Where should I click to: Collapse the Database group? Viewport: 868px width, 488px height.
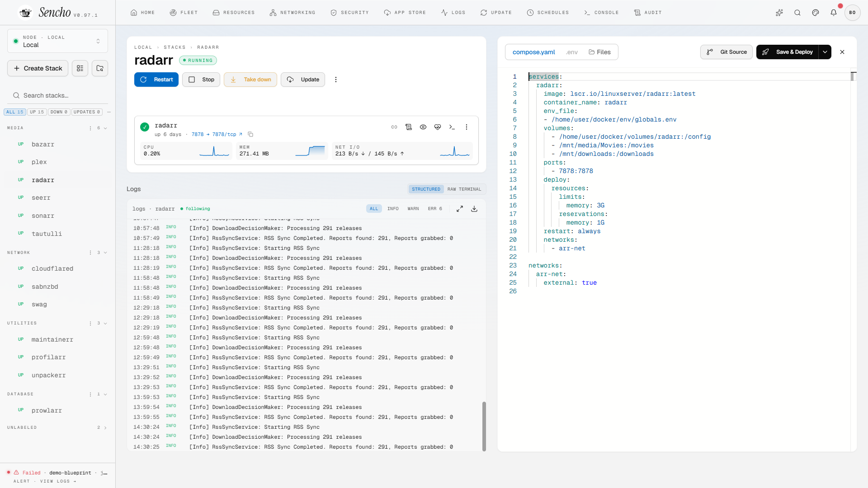click(x=105, y=394)
